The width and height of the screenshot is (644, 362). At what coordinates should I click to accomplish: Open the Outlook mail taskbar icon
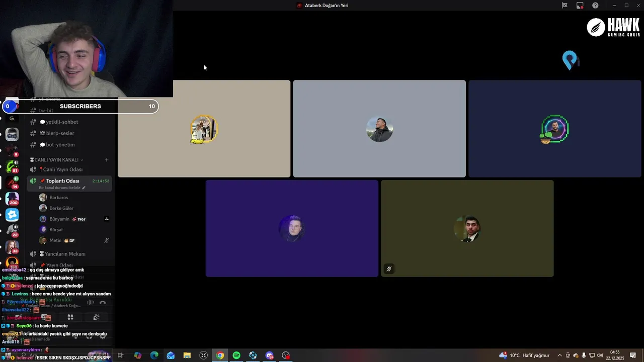171,355
